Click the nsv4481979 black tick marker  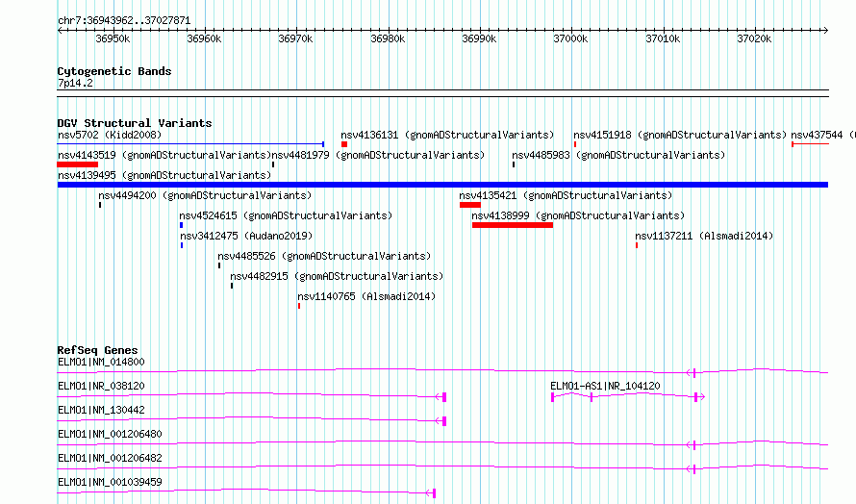point(273,164)
